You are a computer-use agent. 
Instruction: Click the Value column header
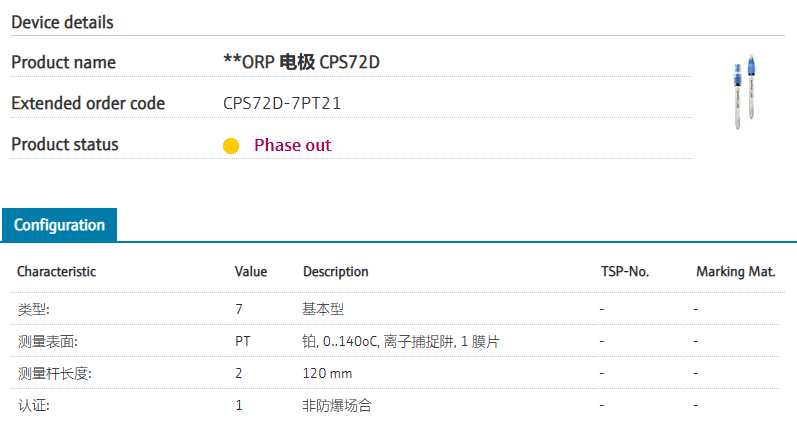251,271
